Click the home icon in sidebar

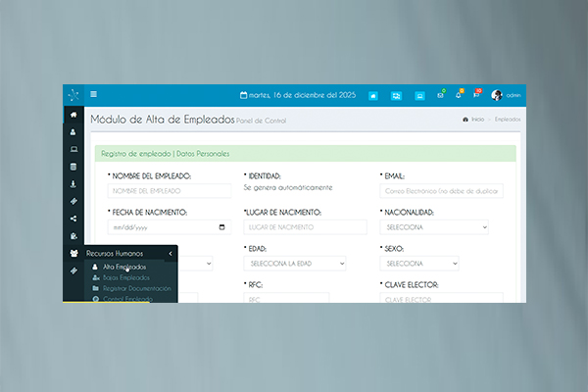[73, 115]
